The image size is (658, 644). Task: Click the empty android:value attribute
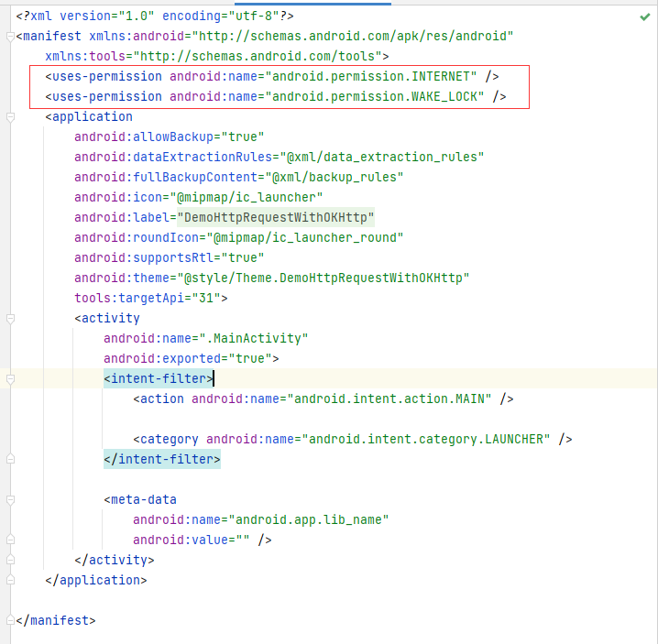tap(191, 540)
